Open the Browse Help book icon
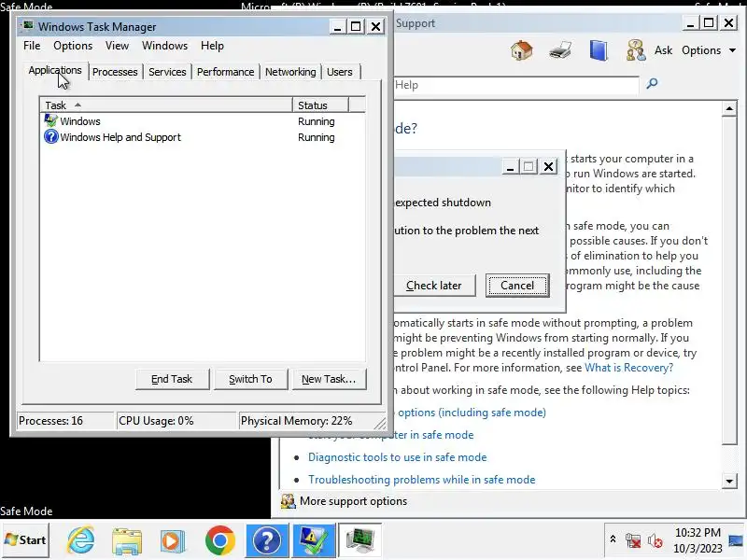This screenshot has height=560, width=747. [x=599, y=50]
